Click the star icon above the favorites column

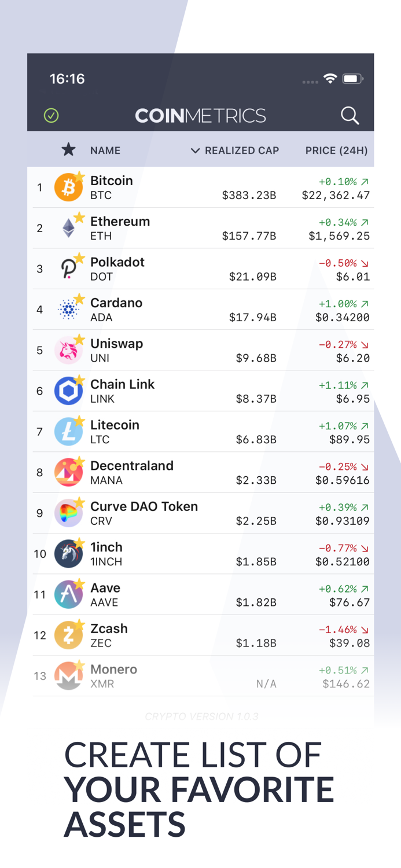coord(68,149)
